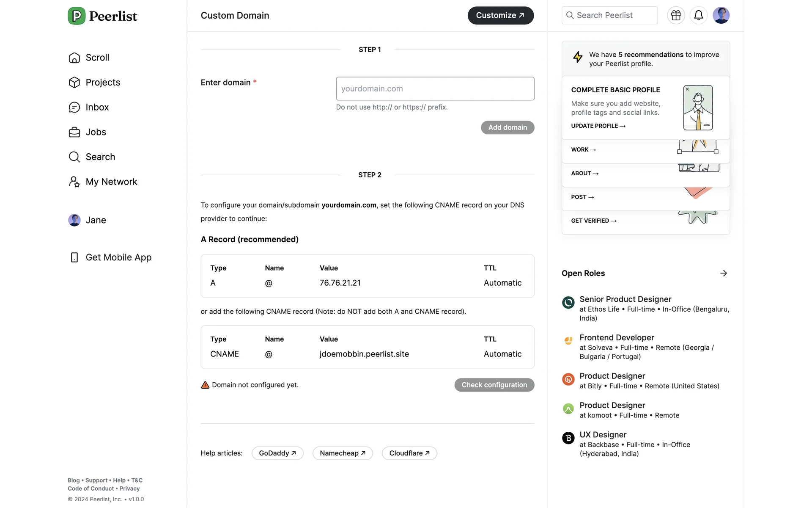Expand the GET VERIFIED recommendation card

click(593, 221)
